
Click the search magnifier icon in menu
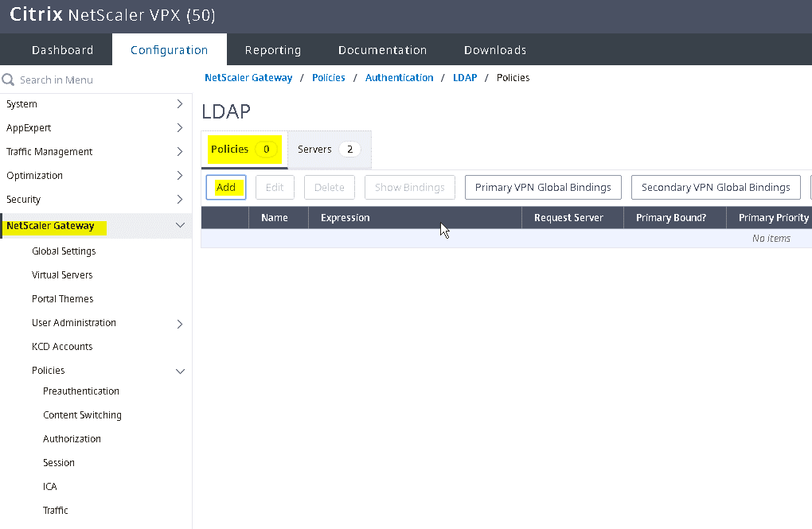pos(9,80)
